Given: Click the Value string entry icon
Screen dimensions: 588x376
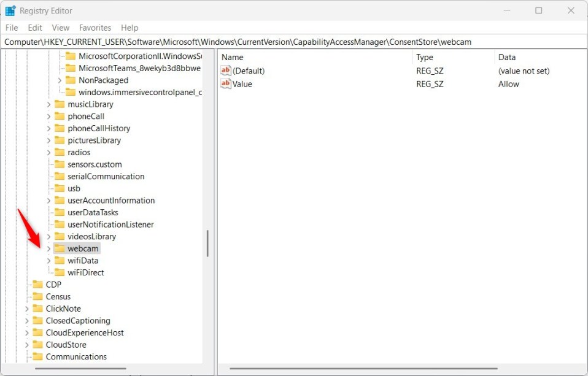Looking at the screenshot, I should (x=226, y=83).
